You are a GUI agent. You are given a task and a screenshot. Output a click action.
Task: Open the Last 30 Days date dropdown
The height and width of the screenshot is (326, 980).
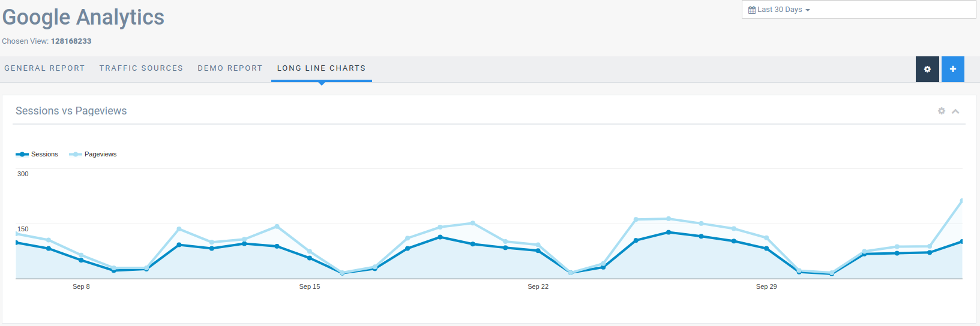[859, 10]
